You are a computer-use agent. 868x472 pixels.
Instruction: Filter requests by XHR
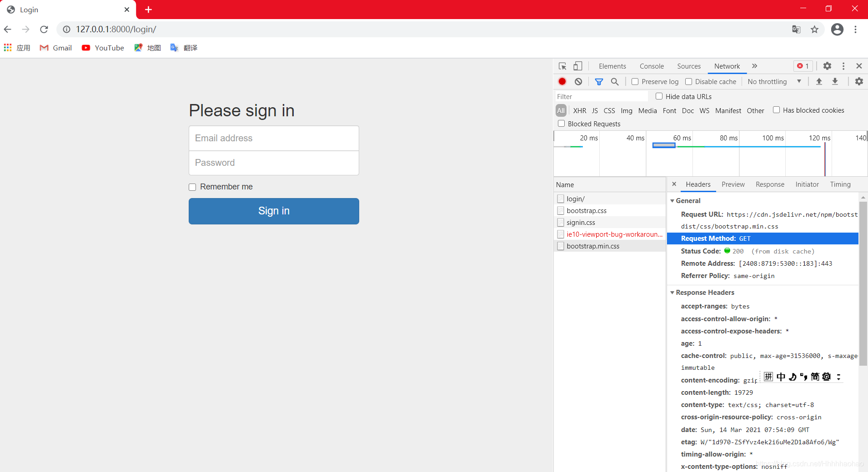579,111
